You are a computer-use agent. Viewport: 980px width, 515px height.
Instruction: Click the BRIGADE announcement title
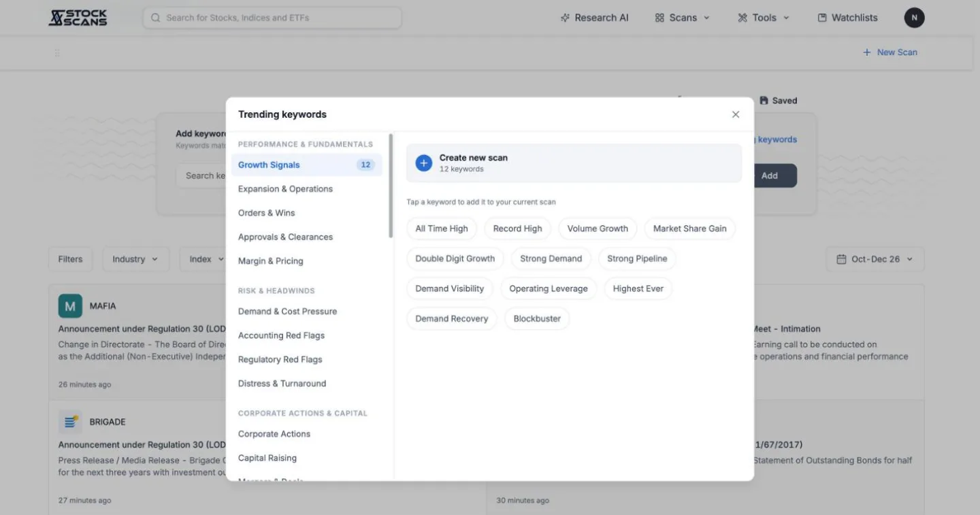coord(142,445)
